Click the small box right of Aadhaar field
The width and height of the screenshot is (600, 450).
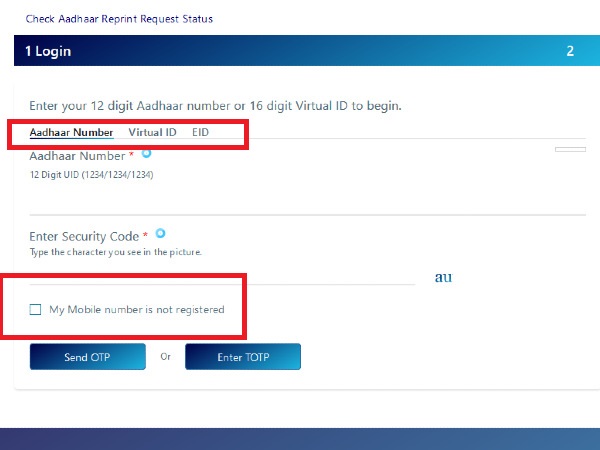click(570, 149)
